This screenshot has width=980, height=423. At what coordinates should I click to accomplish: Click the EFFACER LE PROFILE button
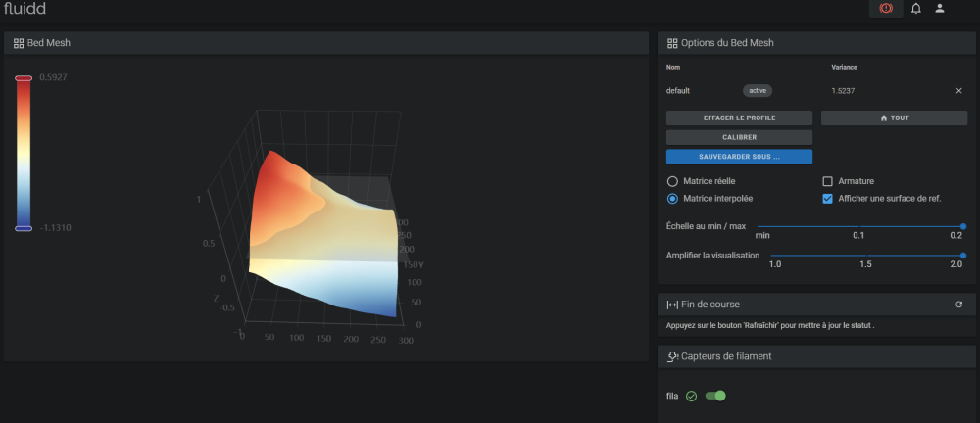(739, 117)
